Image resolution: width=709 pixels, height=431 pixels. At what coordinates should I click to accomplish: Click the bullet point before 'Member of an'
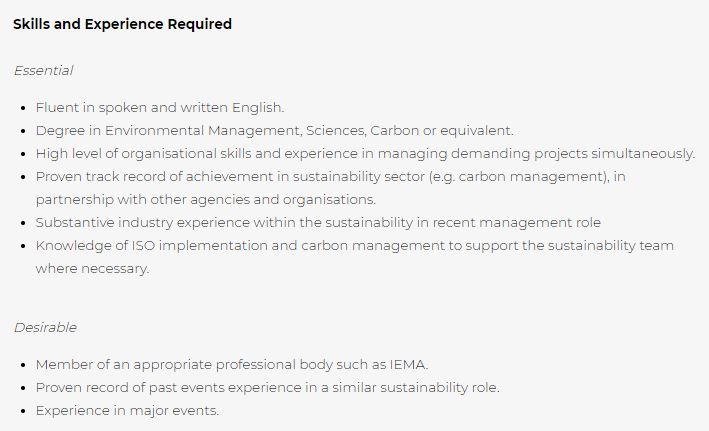click(24, 365)
